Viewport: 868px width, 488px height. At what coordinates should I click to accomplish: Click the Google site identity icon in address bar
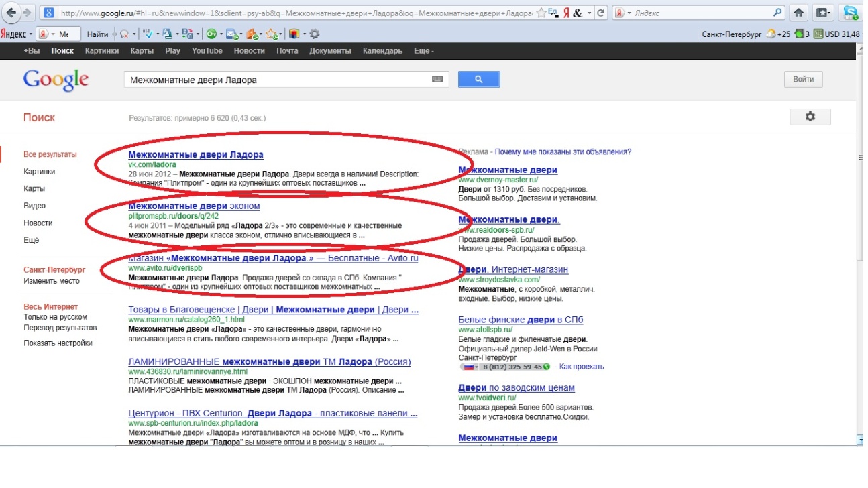48,13
